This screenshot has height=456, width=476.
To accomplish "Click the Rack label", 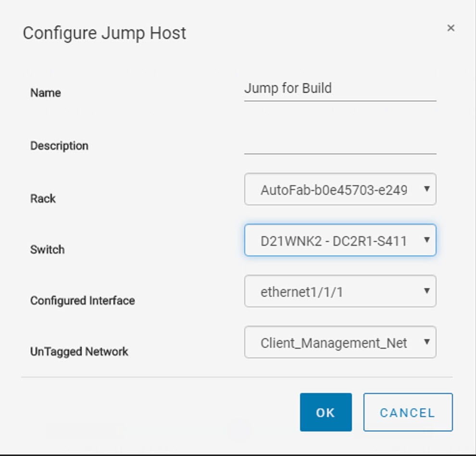I will point(43,199).
